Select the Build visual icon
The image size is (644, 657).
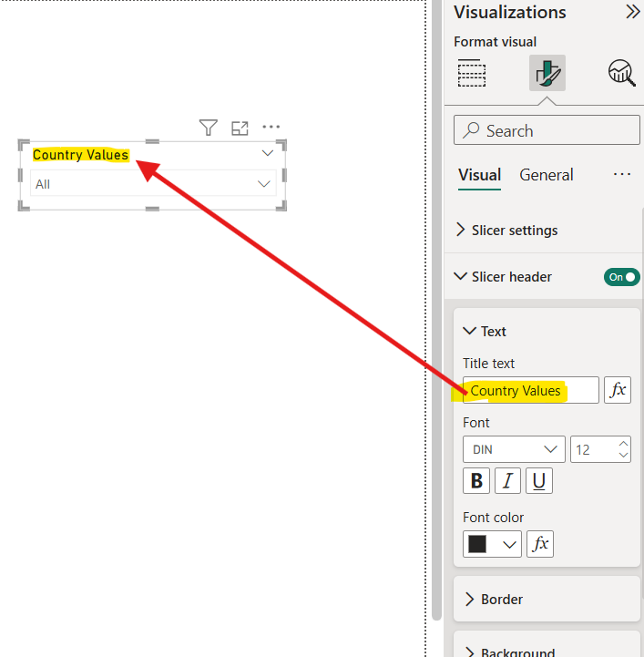click(x=472, y=73)
